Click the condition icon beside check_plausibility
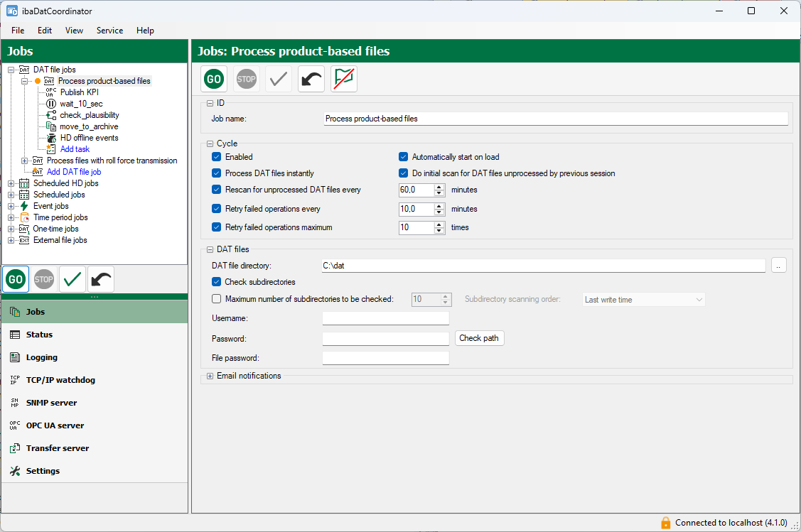The image size is (801, 532). 51,115
